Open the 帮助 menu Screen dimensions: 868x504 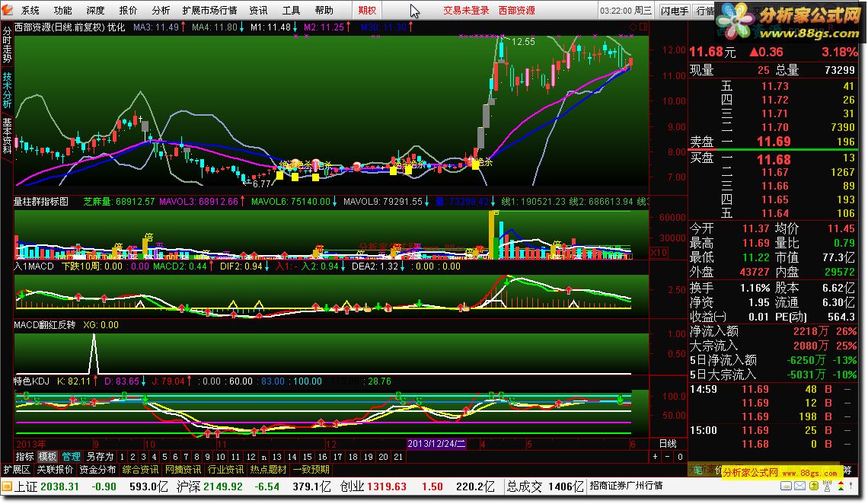(x=324, y=10)
